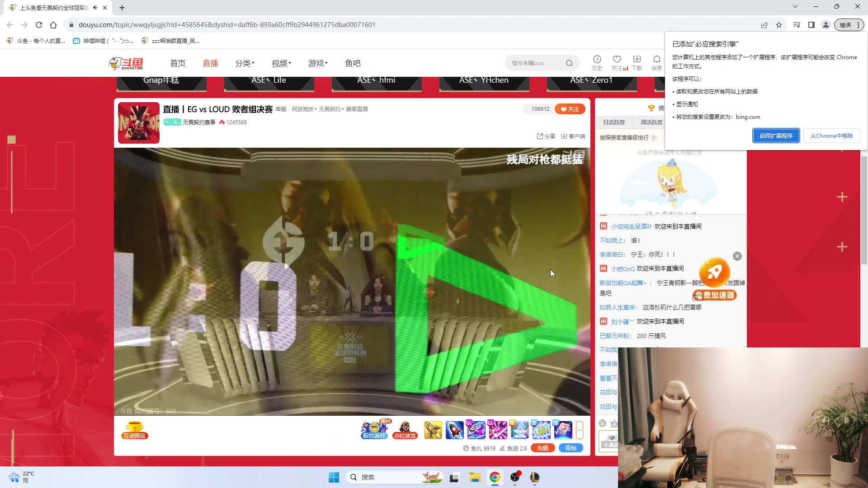Click the 小坦完全呆酒卟 username in chat
This screenshot has width=868, height=488.
(x=632, y=226)
